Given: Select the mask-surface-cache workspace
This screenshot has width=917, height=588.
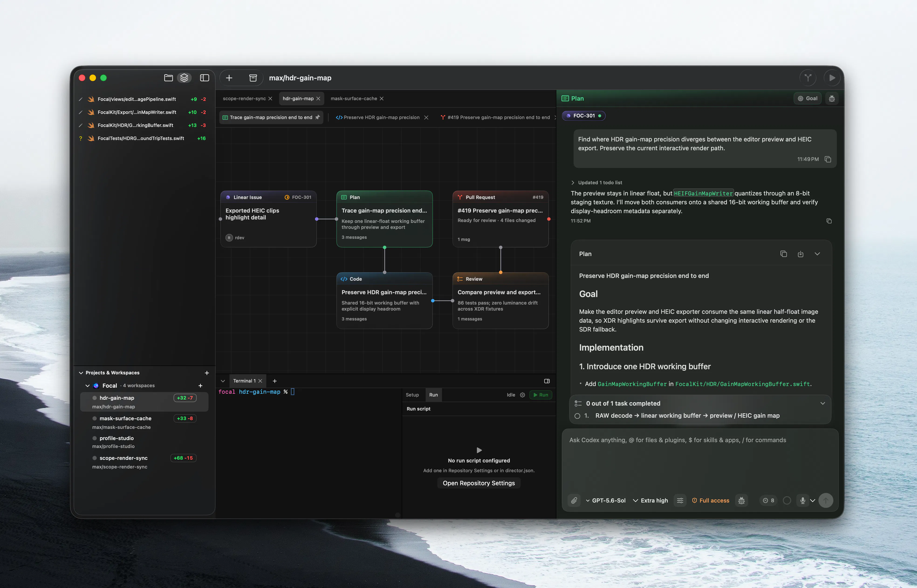Looking at the screenshot, I should tap(144, 423).
